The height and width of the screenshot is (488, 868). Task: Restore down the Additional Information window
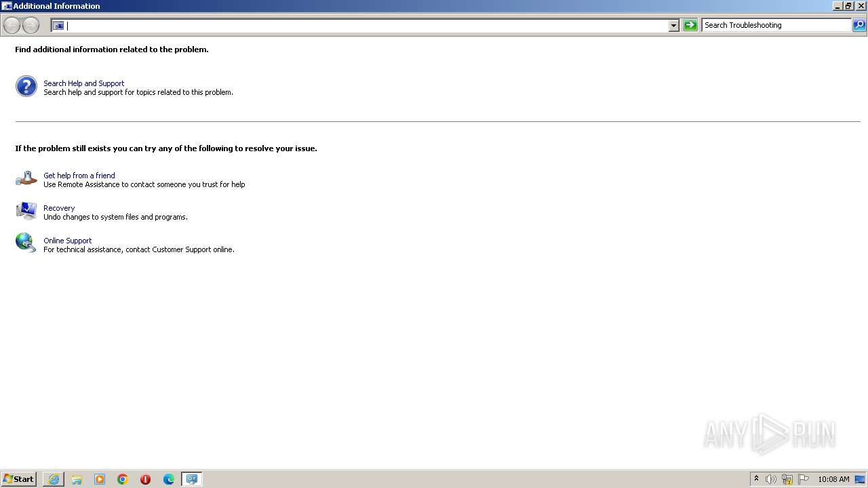pyautogui.click(x=848, y=6)
